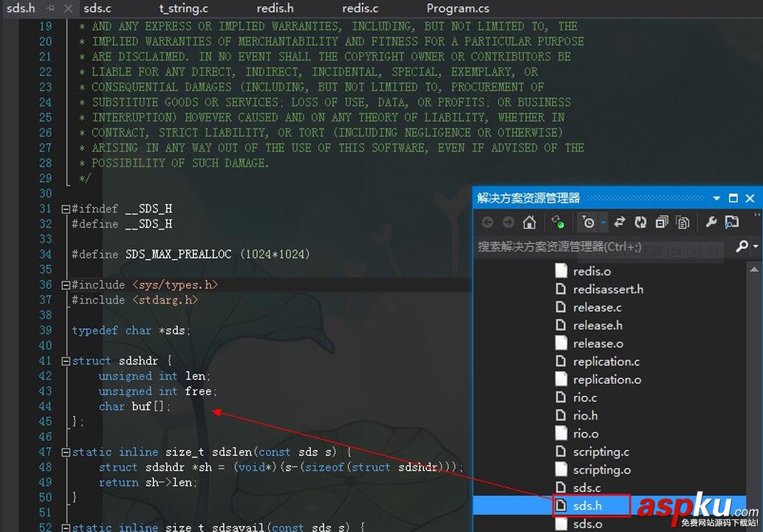The width and height of the screenshot is (763, 532).
Task: Select sds.o in the file tree
Action: (x=587, y=524)
